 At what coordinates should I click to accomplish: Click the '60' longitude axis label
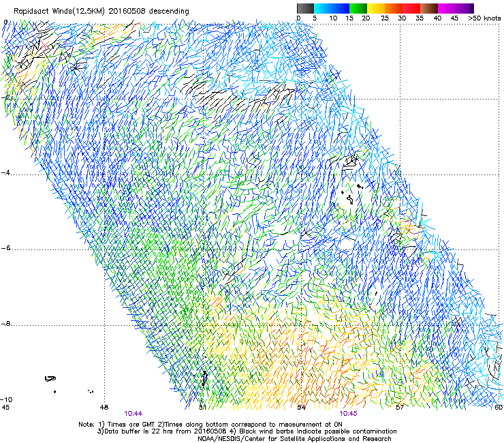499,408
